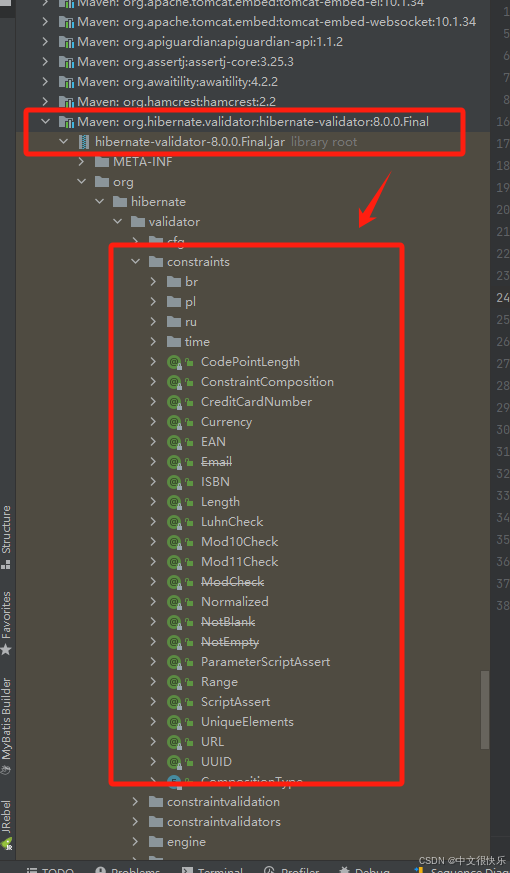Click the Normalized annotation icon
This screenshot has width=510, height=873.
tap(174, 602)
